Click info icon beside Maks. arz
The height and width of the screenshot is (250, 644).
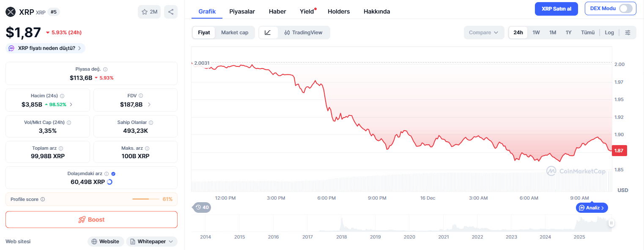(x=147, y=148)
